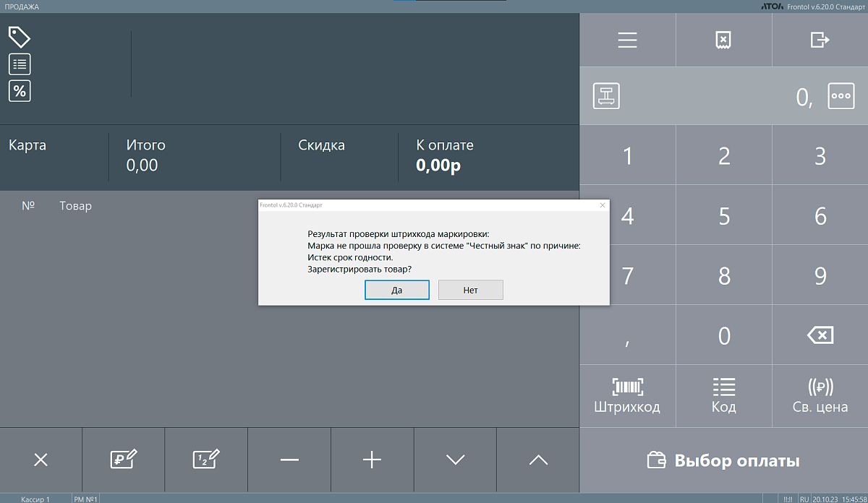This screenshot has height=503, width=868.
Task: Click the cancel receipt icon
Action: (723, 40)
